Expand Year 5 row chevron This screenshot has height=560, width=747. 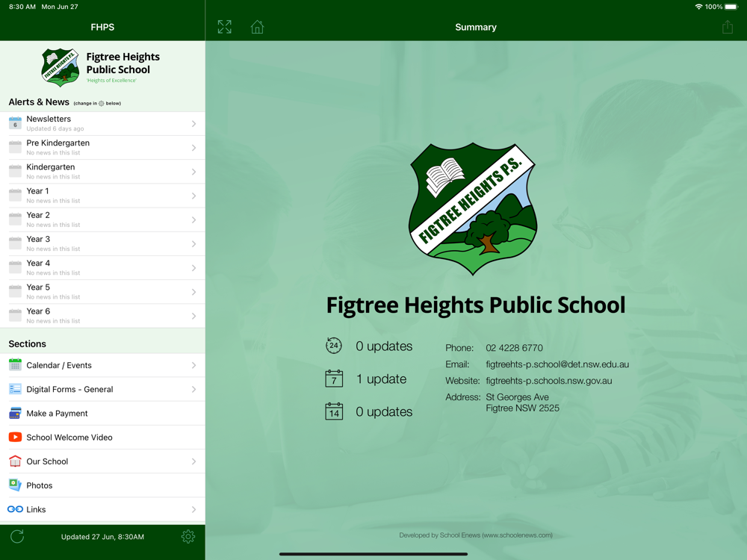point(194,292)
